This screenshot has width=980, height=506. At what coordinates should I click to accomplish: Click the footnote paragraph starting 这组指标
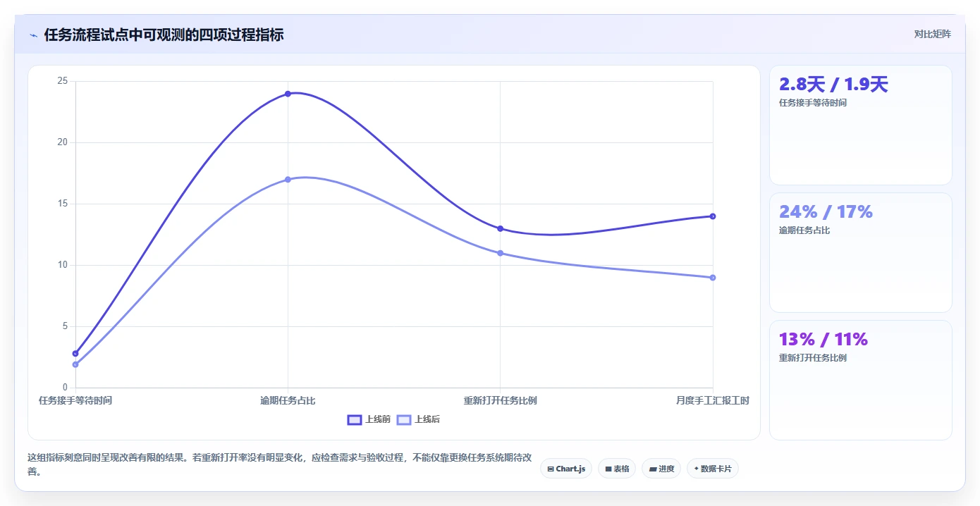[280, 465]
